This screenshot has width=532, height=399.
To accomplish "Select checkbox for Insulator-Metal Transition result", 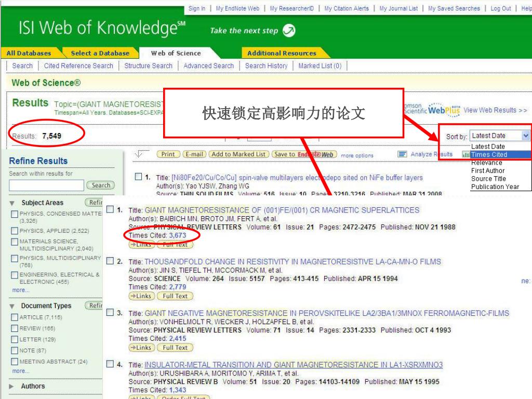I will point(110,364).
